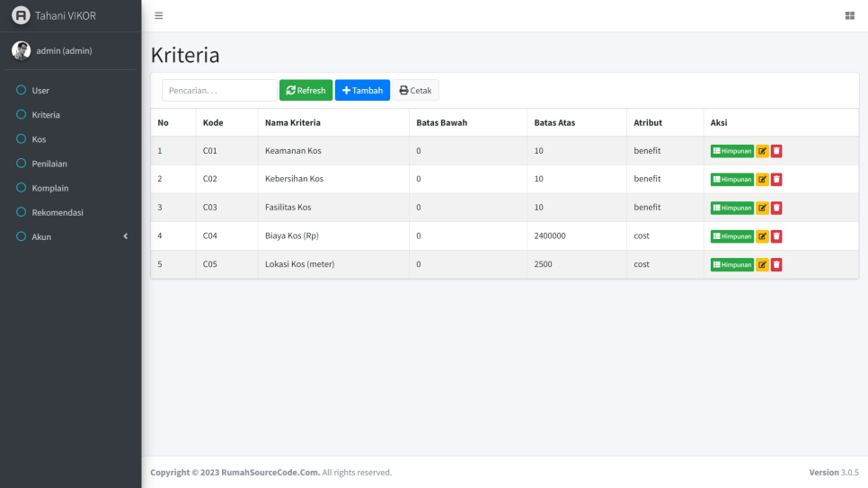Click the edit icon for Kebersihan Kos

762,179
